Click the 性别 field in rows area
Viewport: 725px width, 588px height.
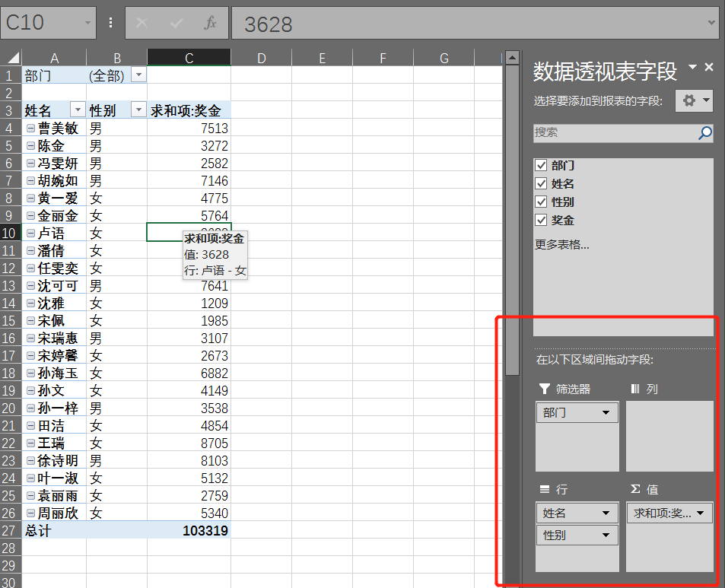click(x=569, y=535)
